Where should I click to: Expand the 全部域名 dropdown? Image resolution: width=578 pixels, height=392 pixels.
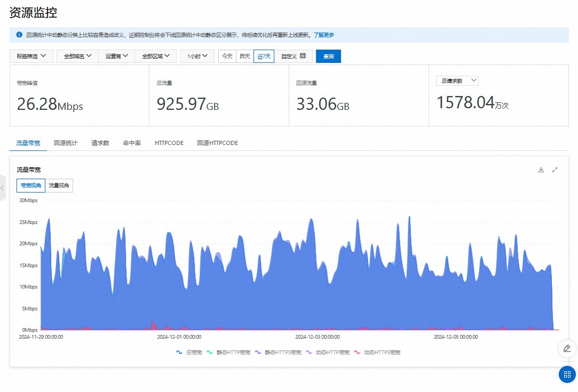78,56
